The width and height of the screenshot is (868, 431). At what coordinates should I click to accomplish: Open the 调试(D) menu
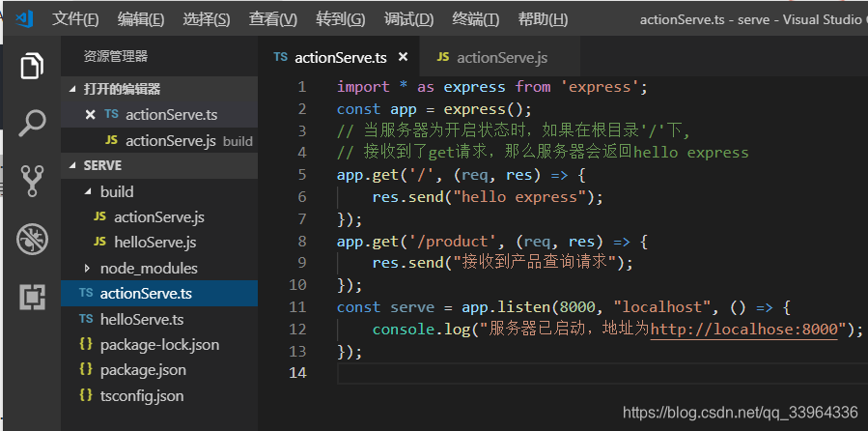(x=408, y=20)
